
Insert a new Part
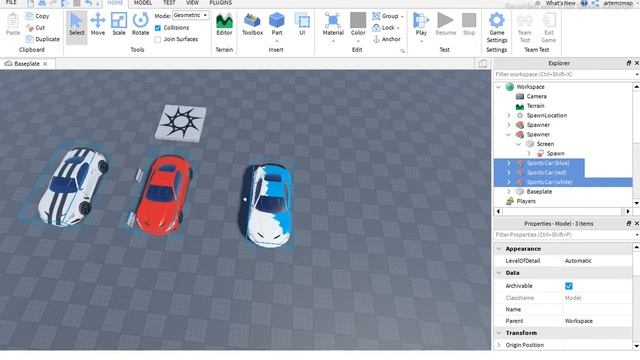[x=277, y=24]
